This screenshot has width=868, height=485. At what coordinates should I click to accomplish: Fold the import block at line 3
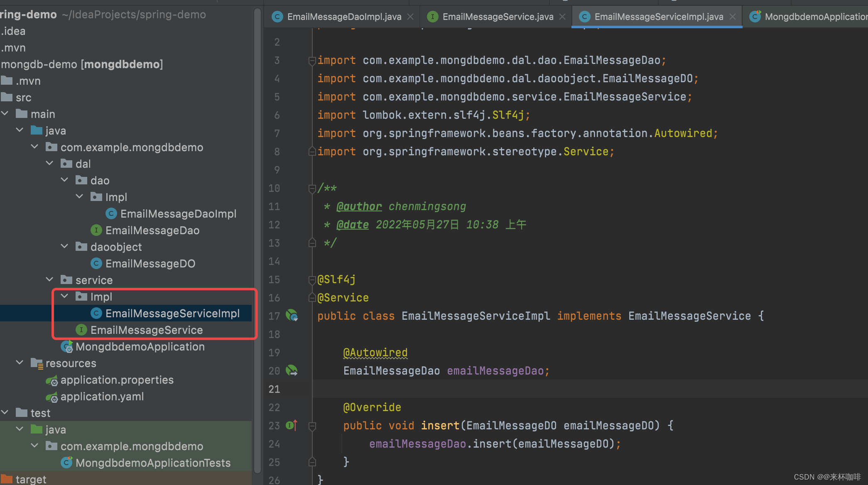coord(312,61)
